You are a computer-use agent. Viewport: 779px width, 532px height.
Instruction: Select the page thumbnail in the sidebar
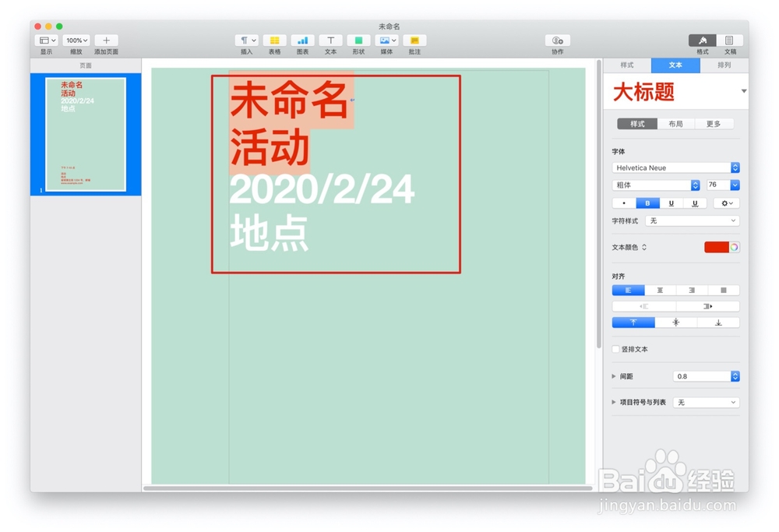(x=86, y=132)
